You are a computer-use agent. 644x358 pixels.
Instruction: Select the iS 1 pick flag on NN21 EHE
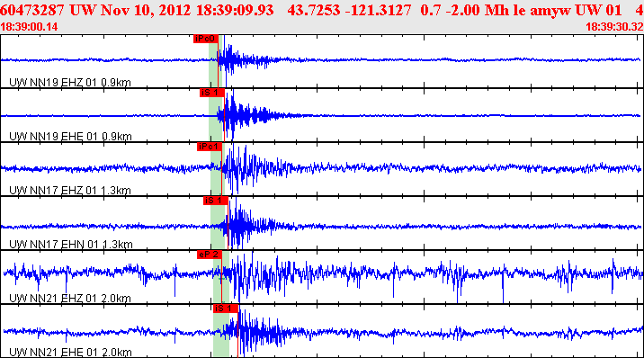coord(226,309)
